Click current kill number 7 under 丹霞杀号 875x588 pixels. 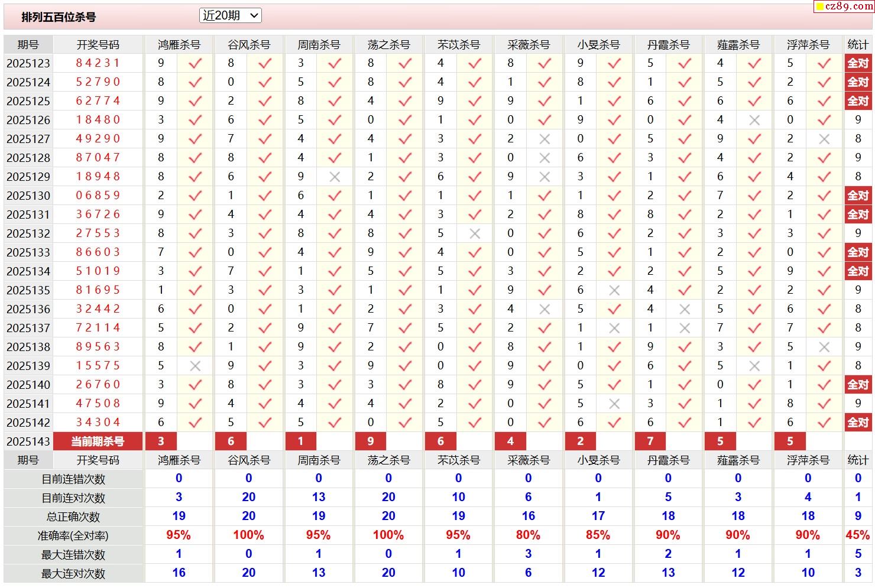click(x=650, y=441)
